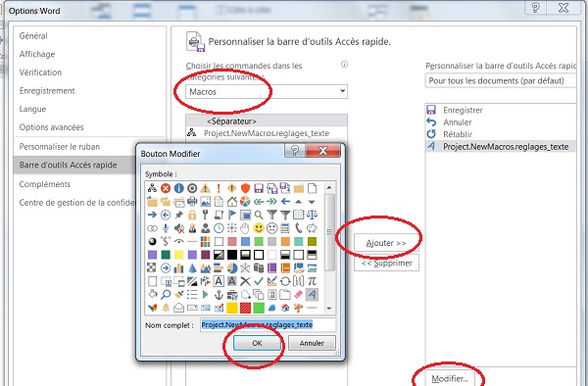The height and width of the screenshot is (386, 588).
Task: Open the Compléments category
Action: pos(45,184)
